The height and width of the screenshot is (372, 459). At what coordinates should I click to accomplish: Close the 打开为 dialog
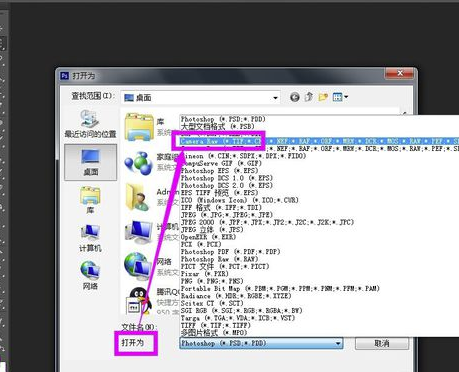coord(400,73)
